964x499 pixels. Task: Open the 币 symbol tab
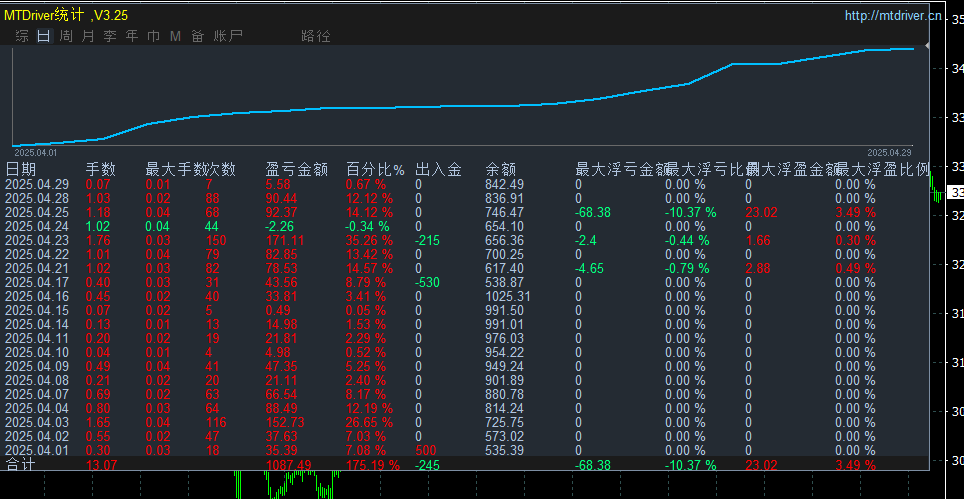pyautogui.click(x=154, y=36)
